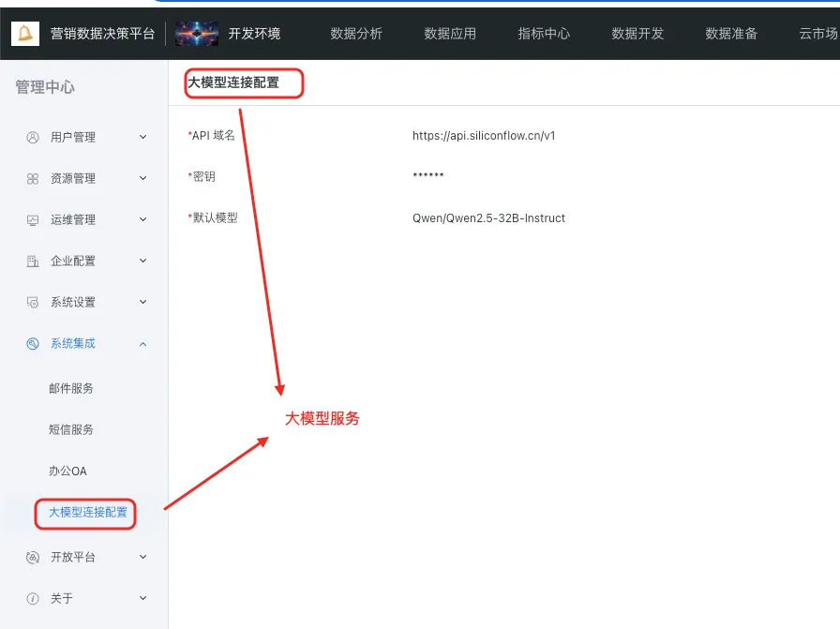Expand the 关于 chevron
The image size is (840, 629).
click(x=143, y=598)
